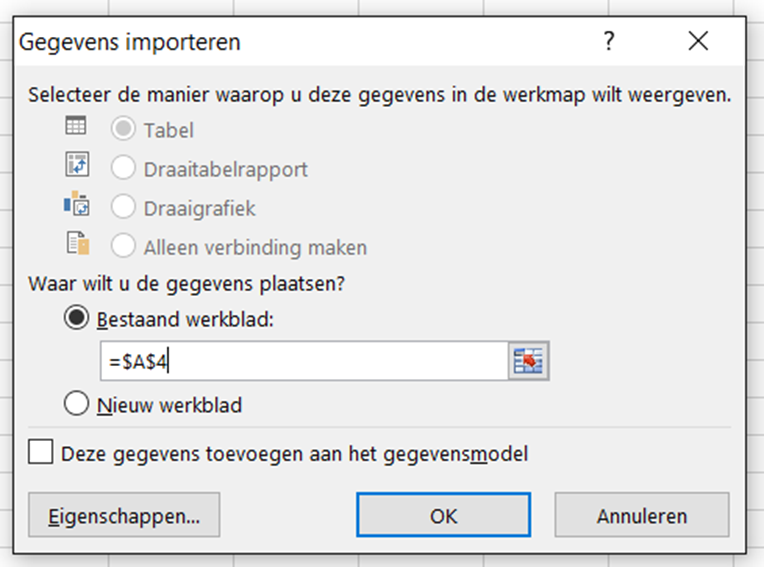
Task: Click the Draaigrafiek pivot chart icon
Action: [76, 203]
